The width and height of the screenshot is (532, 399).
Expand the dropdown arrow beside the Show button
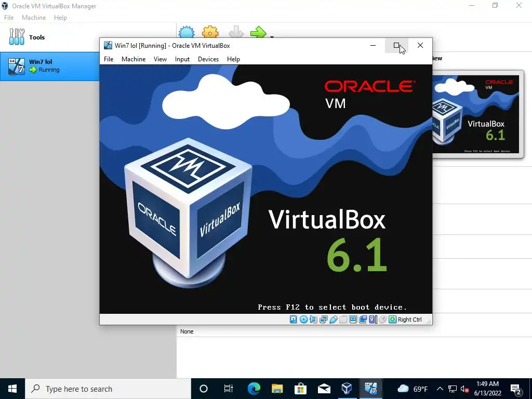272,36
